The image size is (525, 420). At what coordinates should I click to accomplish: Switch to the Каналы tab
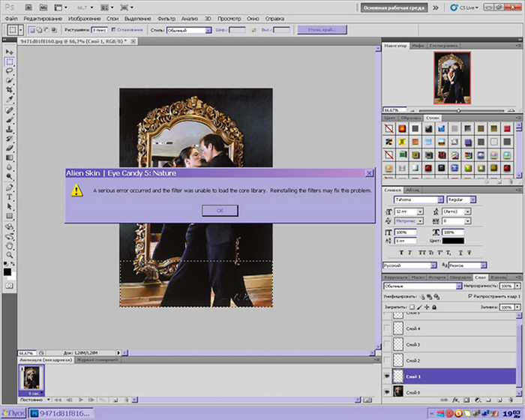pyautogui.click(x=497, y=277)
